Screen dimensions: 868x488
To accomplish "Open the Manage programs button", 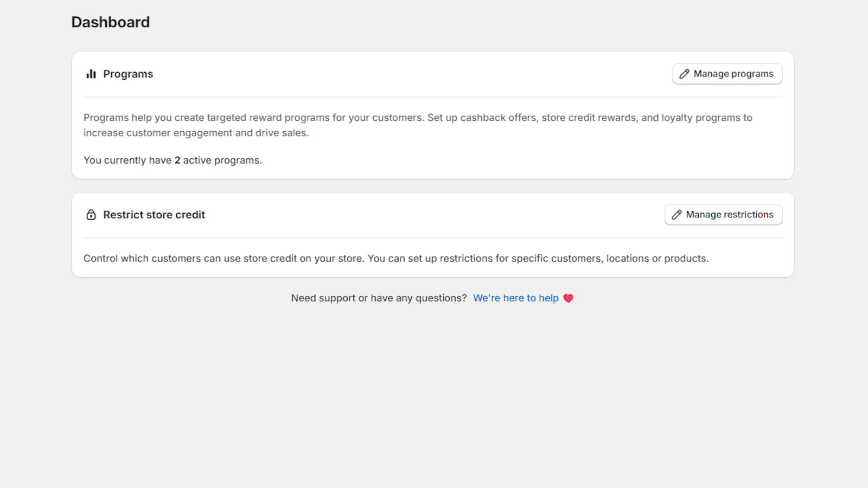I will pos(727,74).
